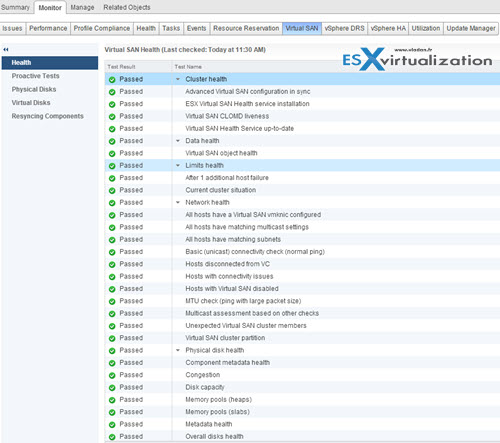Screen dimensions: 500x443
Task: Select 'Multicast assessment based on other checks' row
Action: [302, 314]
